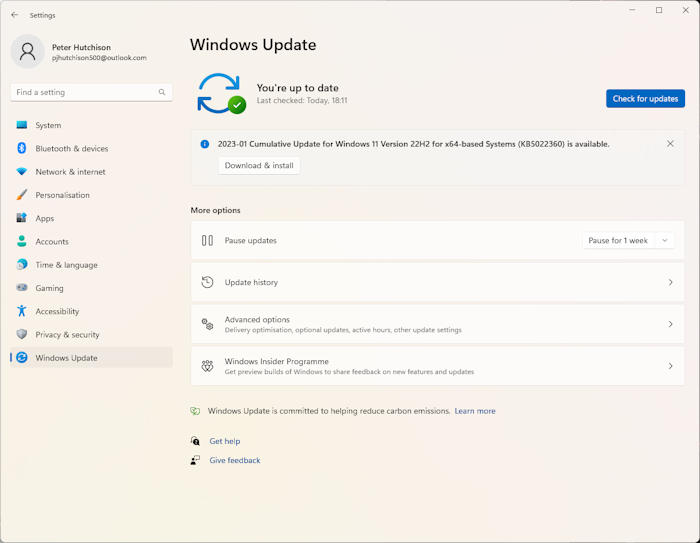
Task: Click the Check for updates button
Action: pos(645,99)
